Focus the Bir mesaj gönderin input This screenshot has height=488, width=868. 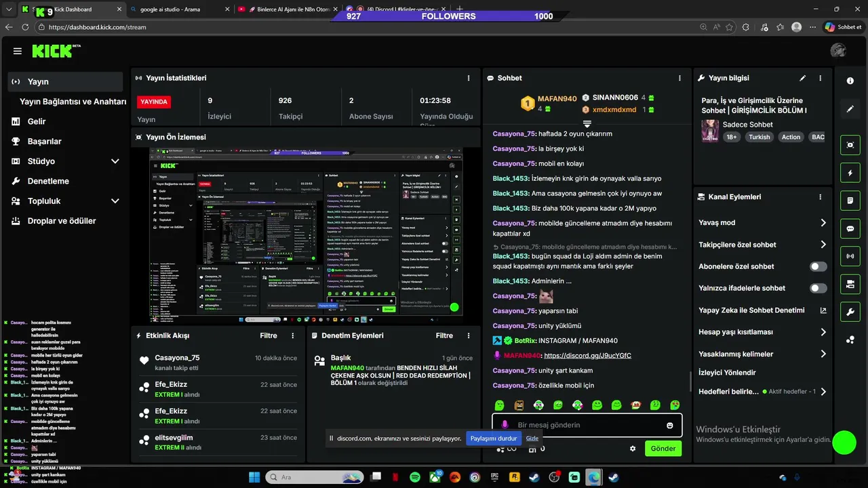pyautogui.click(x=587, y=425)
